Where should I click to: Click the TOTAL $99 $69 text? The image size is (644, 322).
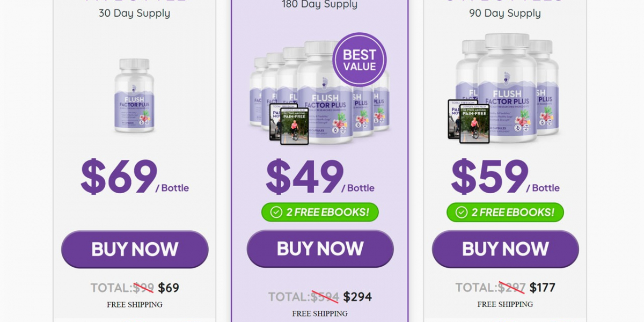click(x=135, y=288)
